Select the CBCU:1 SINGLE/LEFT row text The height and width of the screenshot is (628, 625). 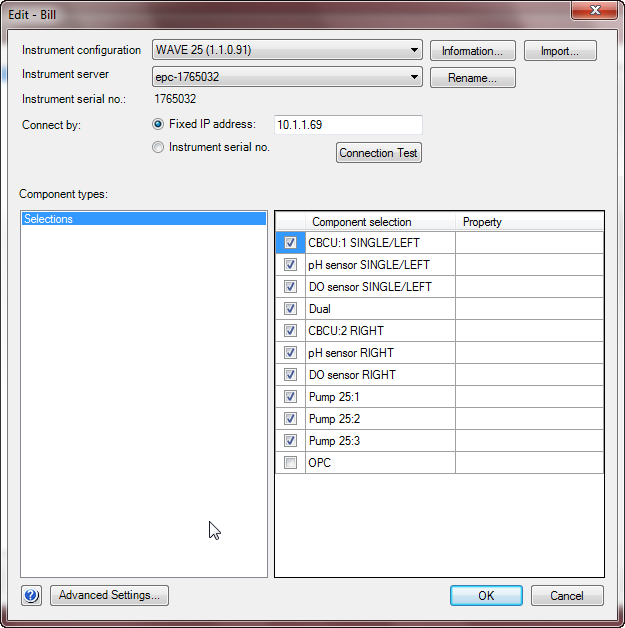coord(364,243)
